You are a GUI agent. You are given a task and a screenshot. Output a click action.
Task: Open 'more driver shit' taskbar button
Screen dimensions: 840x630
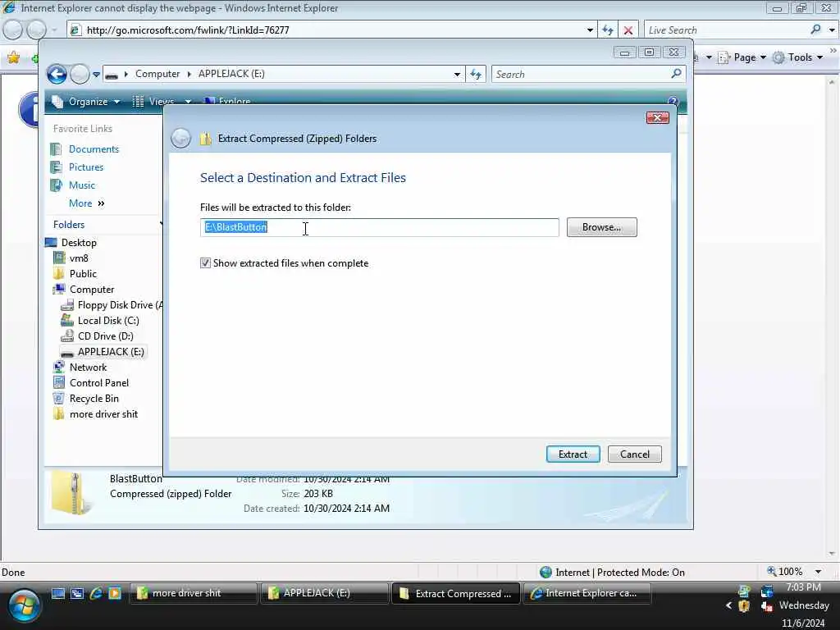click(x=194, y=593)
